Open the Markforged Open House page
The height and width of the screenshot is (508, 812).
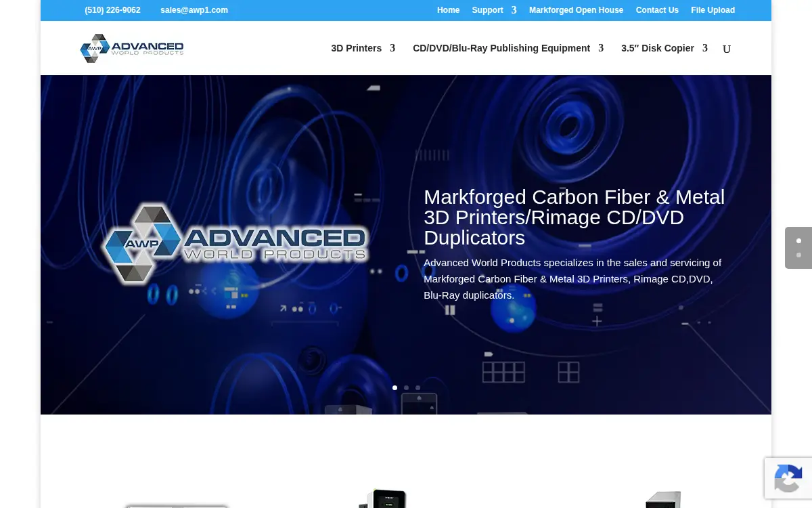(x=576, y=10)
